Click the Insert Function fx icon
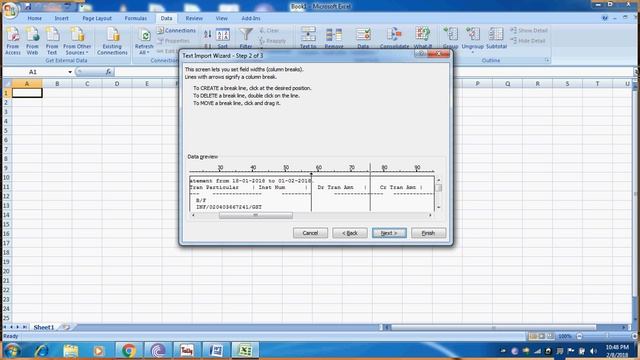This screenshot has height=360, width=640. [x=108, y=72]
